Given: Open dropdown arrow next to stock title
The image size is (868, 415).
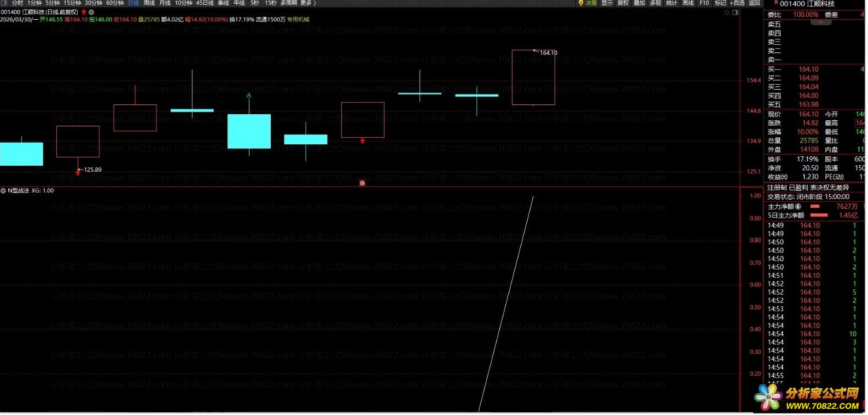Looking at the screenshot, I should pyautogui.click(x=91, y=12).
